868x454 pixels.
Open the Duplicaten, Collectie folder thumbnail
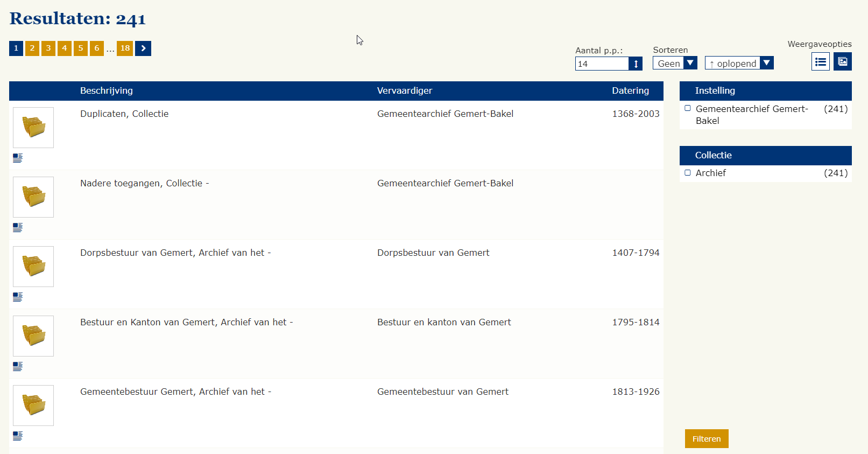point(33,128)
